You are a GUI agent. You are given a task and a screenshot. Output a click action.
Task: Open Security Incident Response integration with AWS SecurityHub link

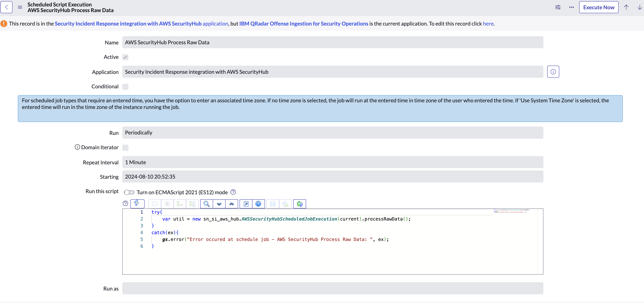pos(141,23)
